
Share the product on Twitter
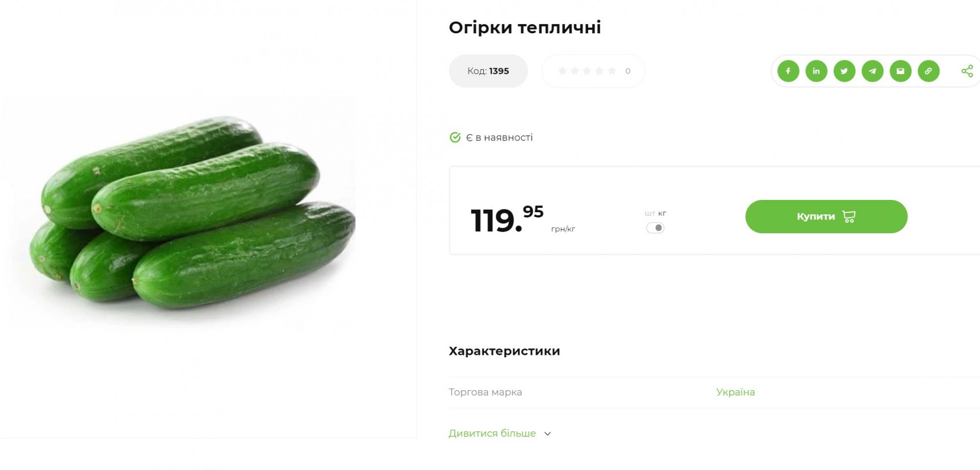tap(844, 71)
